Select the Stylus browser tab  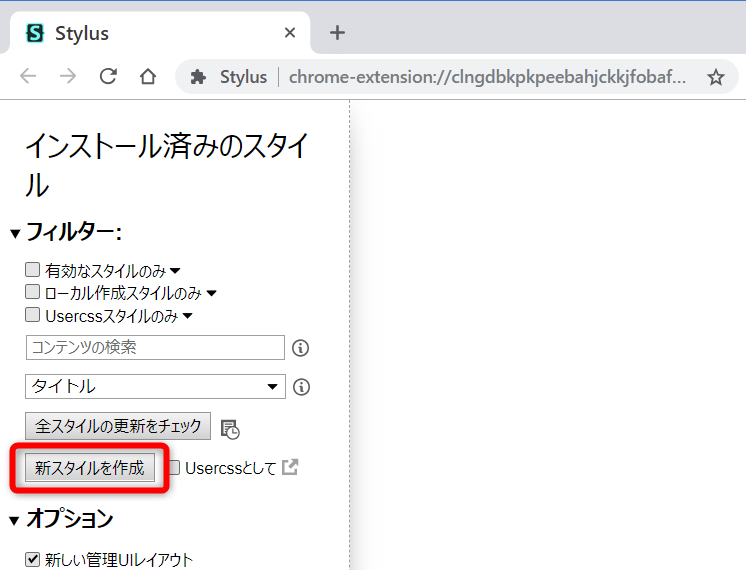(x=150, y=33)
